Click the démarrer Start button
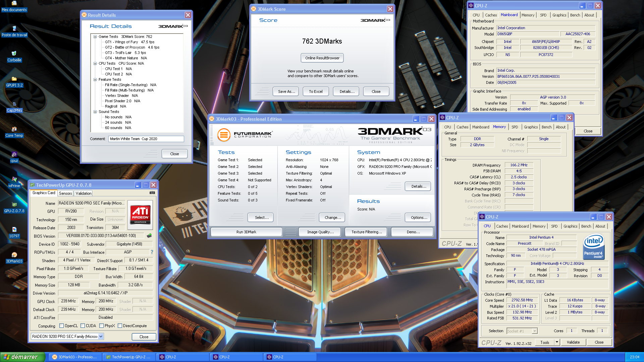Screen dimensions: 644x362 point(22,357)
